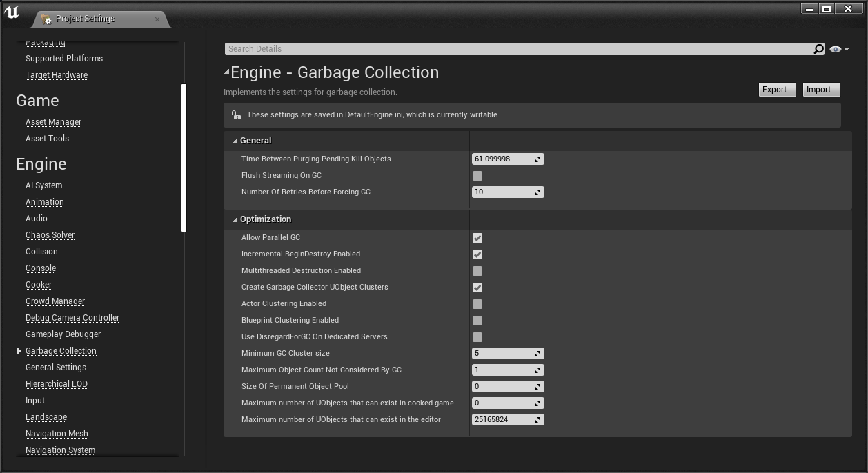Viewport: 868px width, 473px height.
Task: Open AI System settings
Action: [43, 185]
